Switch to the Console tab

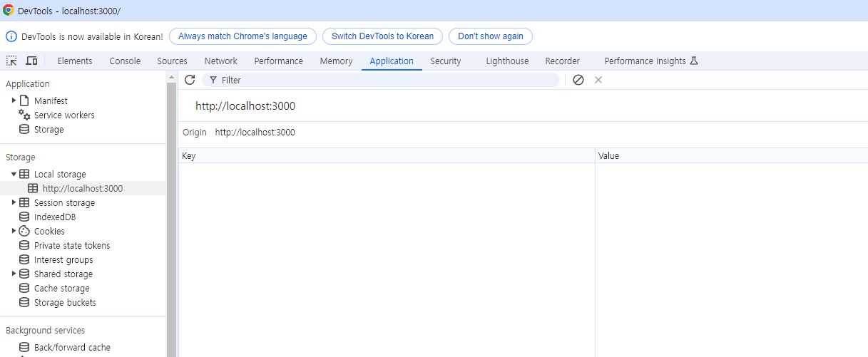coord(125,61)
